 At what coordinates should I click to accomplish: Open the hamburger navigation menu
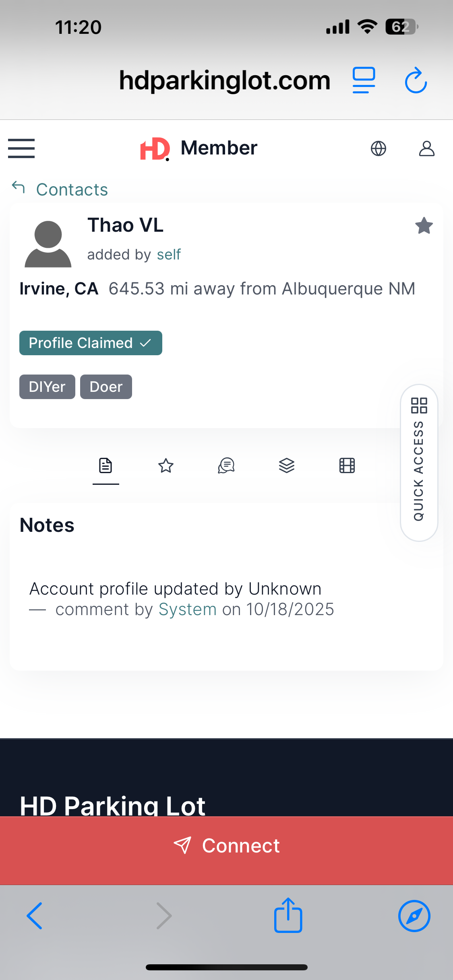pos(21,148)
